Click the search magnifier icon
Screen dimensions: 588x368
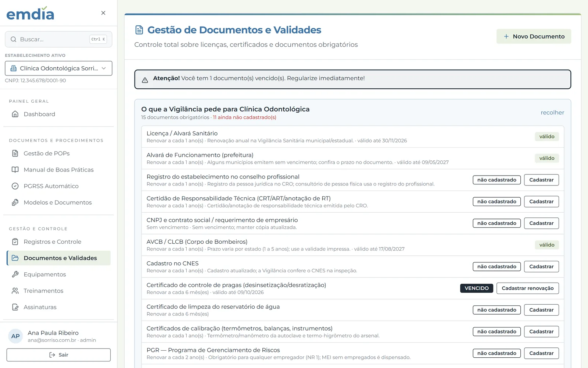pyautogui.click(x=14, y=39)
